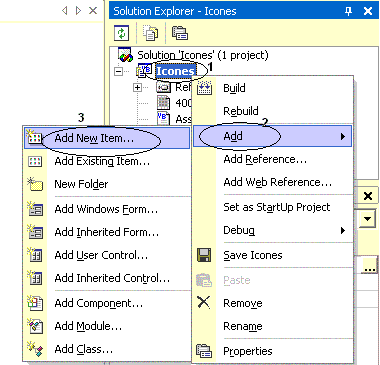This screenshot has height=365, width=380.
Task: Select Set as StartUp Project
Action: point(272,207)
